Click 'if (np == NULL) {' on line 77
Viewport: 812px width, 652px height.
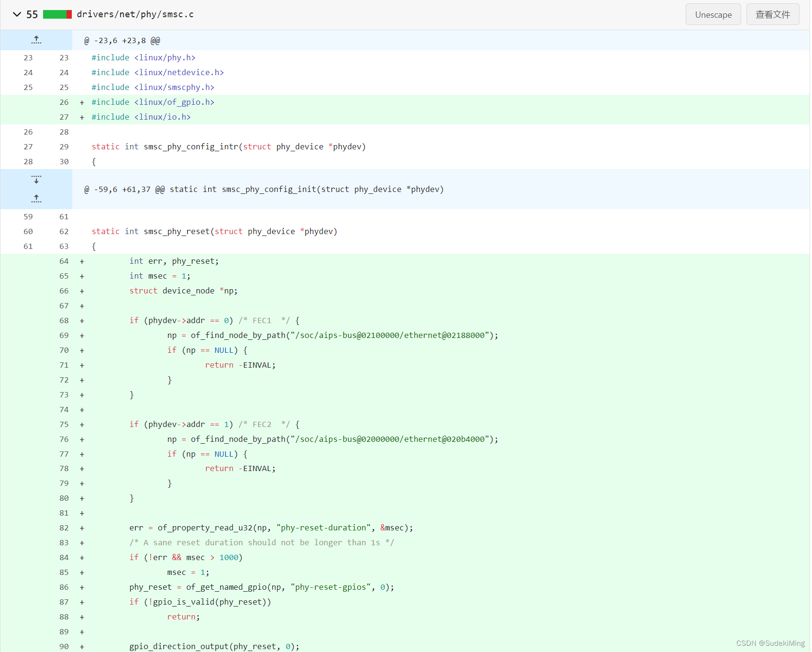(x=207, y=454)
